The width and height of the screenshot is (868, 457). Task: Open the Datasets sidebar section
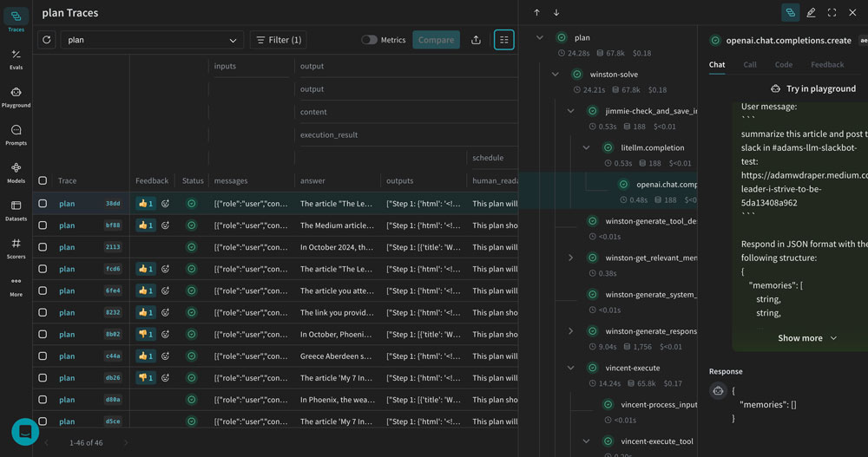(16, 210)
